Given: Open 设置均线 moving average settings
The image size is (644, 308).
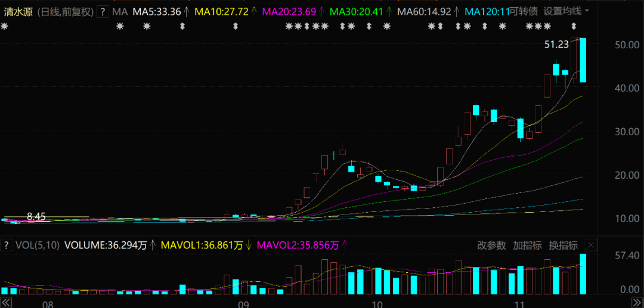Looking at the screenshot, I should (x=562, y=11).
